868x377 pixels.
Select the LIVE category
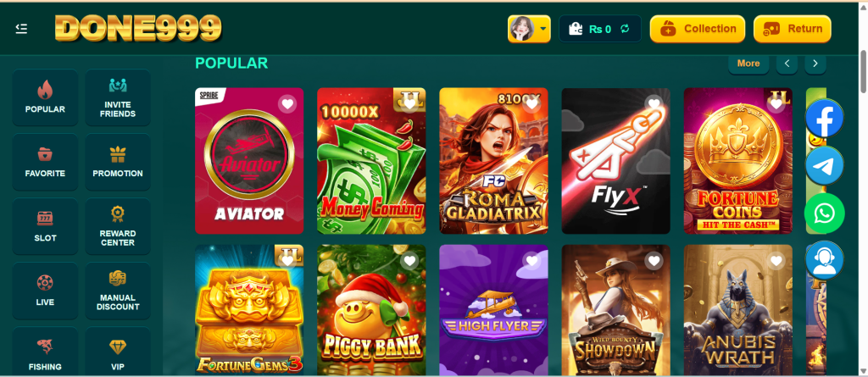point(45,291)
